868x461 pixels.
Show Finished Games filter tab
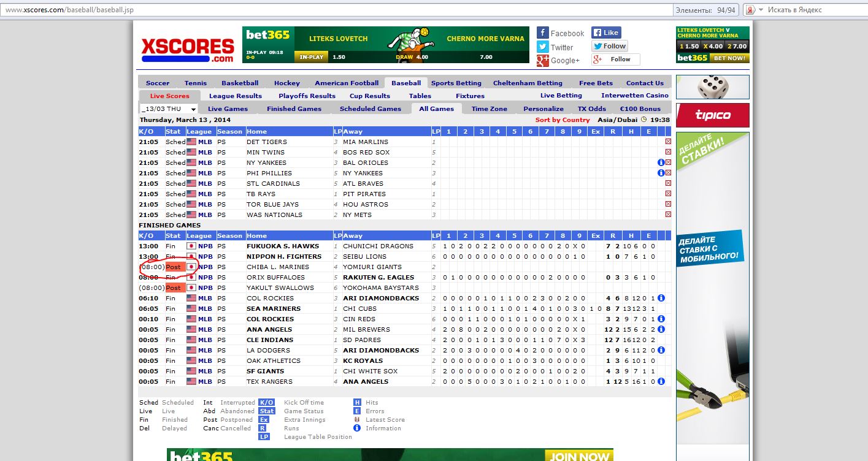pos(294,109)
